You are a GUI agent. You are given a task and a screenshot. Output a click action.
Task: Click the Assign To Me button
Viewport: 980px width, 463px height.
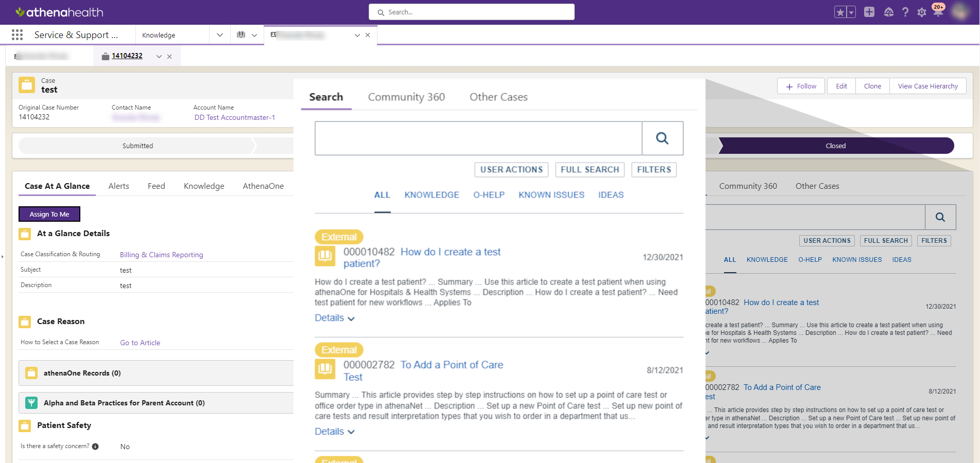coord(49,214)
